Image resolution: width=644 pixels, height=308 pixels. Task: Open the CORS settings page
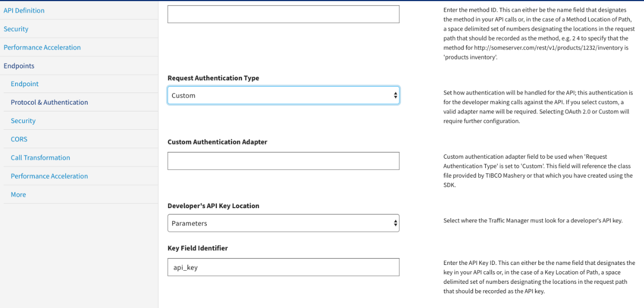click(x=19, y=139)
